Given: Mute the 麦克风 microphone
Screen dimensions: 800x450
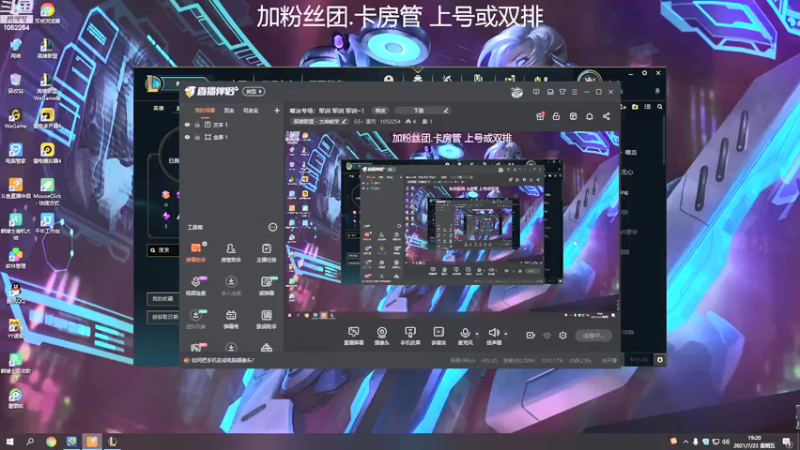Looking at the screenshot, I should 465,336.
